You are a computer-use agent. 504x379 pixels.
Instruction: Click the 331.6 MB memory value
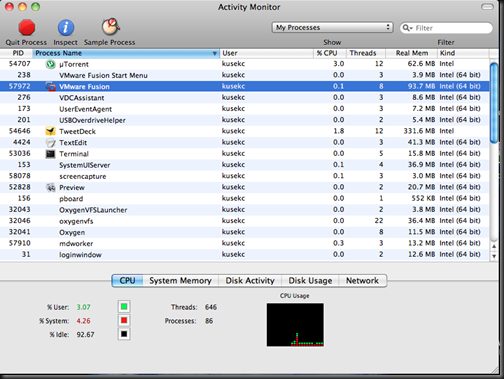click(419, 131)
